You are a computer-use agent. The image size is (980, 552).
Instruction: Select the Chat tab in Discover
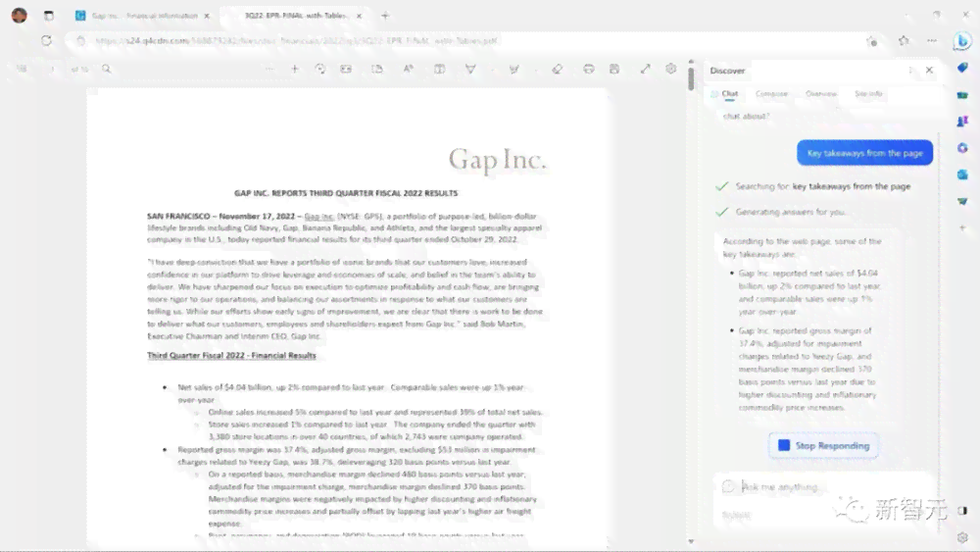tap(730, 94)
